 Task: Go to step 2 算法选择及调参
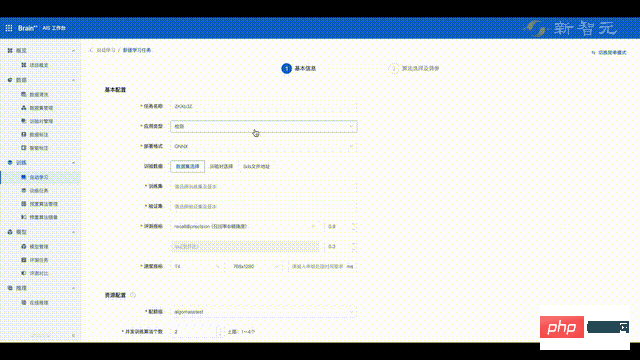(x=414, y=69)
